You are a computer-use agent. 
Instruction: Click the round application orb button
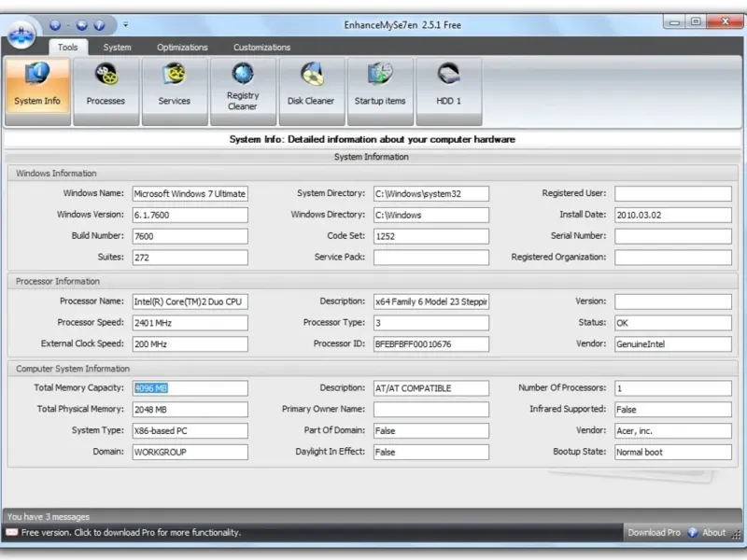click(21, 35)
